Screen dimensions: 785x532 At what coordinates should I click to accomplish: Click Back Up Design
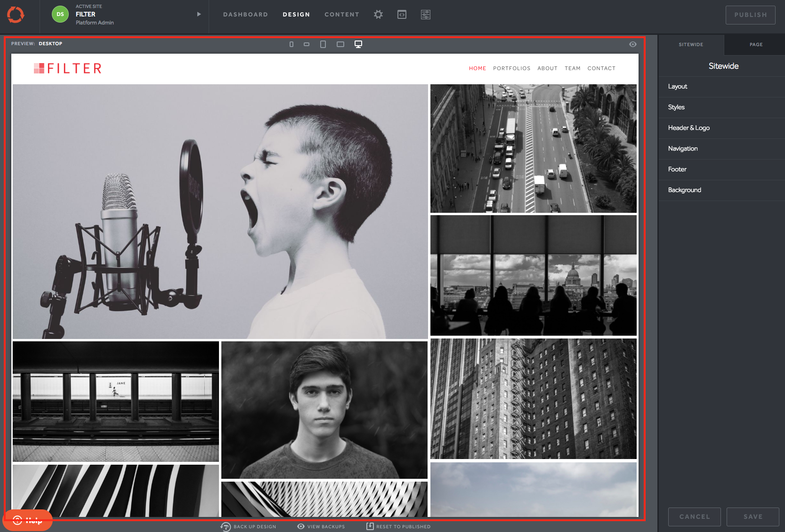click(249, 526)
